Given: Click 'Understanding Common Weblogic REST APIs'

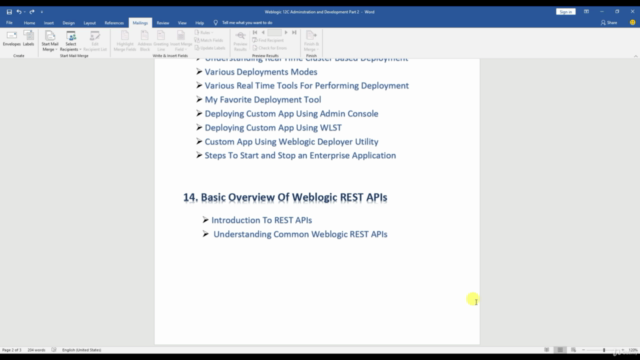Looking at the screenshot, I should [300, 234].
